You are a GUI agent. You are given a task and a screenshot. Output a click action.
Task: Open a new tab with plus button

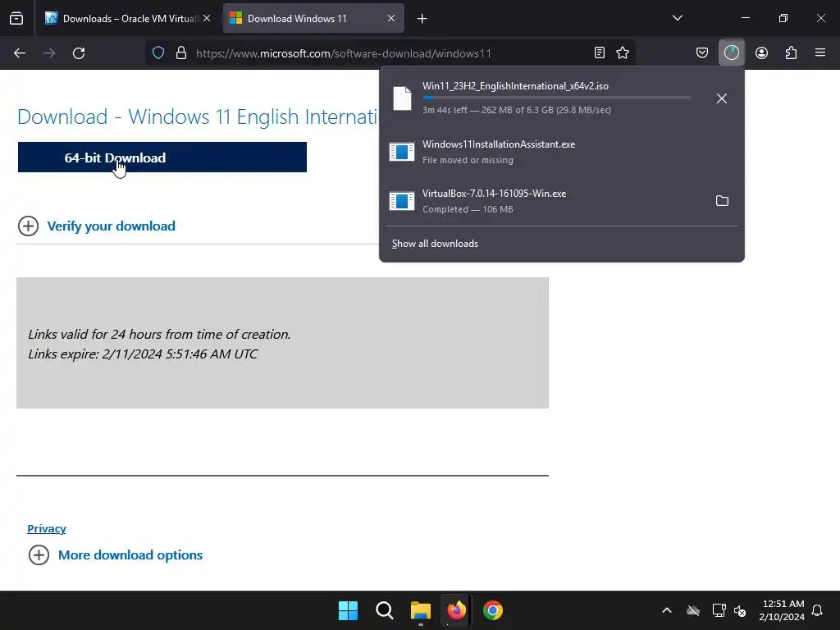coord(422,19)
